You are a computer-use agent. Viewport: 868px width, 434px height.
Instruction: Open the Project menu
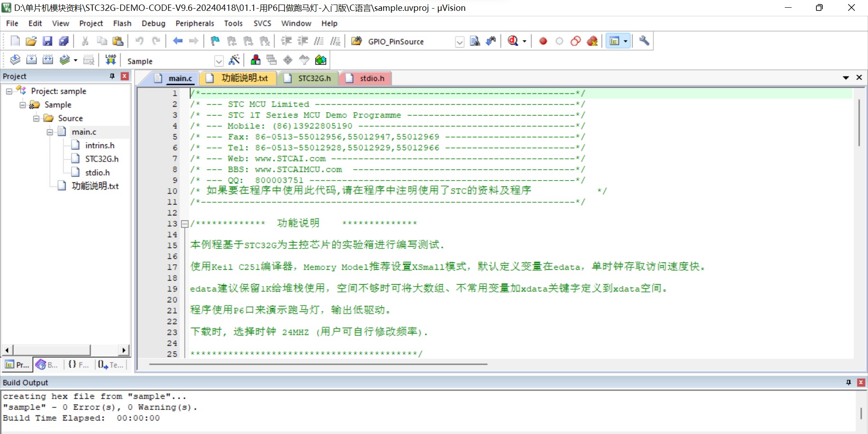[x=91, y=24]
